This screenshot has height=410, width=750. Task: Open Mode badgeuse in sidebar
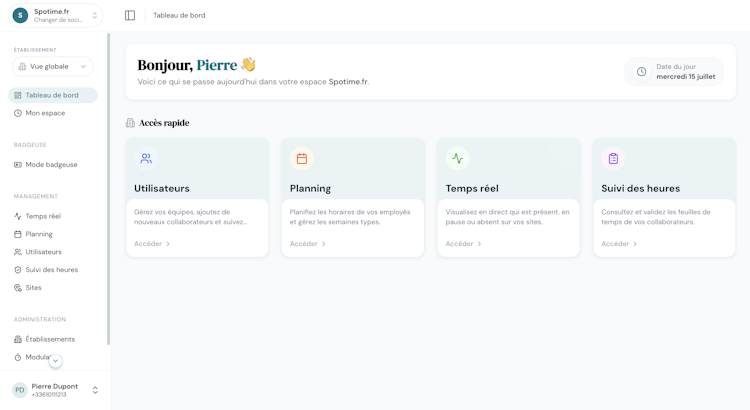tap(53, 165)
